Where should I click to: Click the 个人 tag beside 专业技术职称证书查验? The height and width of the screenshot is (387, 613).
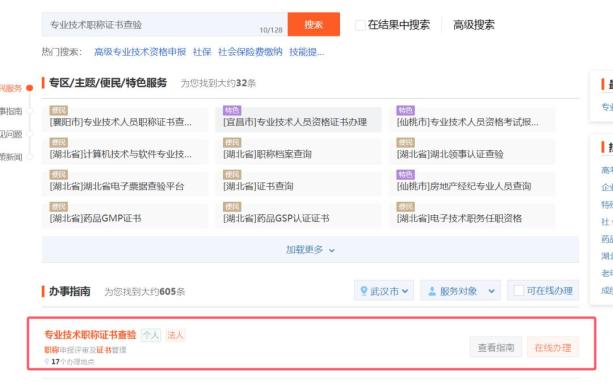pyautogui.click(x=151, y=335)
